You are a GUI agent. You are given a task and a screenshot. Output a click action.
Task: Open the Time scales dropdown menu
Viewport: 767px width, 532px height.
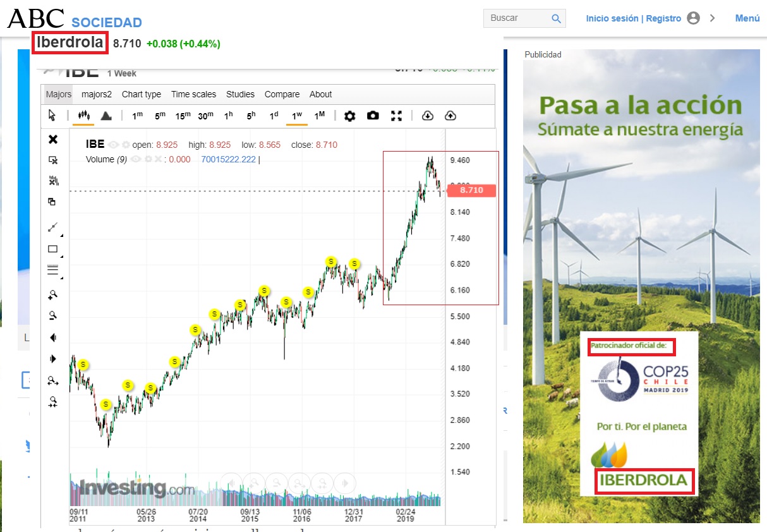(x=193, y=94)
